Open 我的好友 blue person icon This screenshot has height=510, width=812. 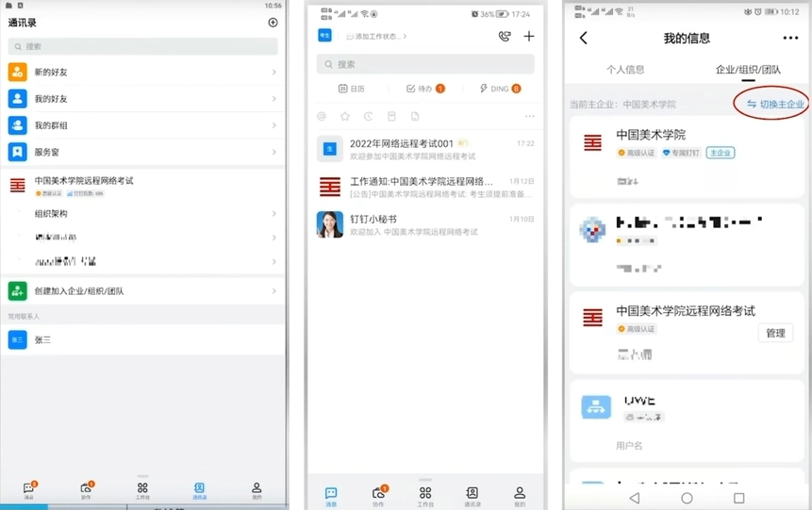(x=18, y=98)
